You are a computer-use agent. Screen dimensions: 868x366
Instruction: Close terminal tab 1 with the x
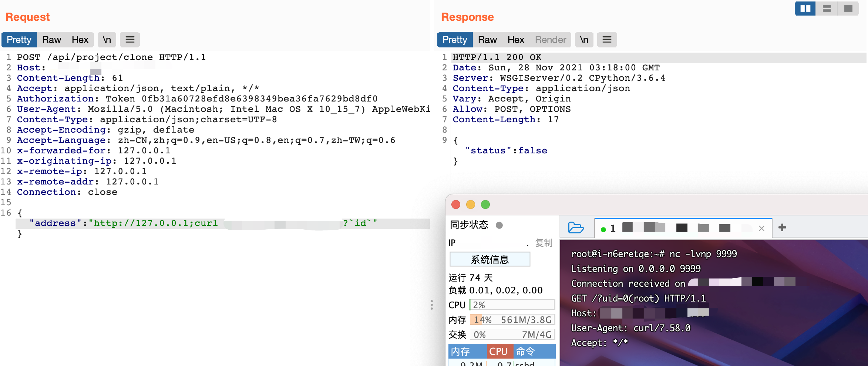tap(762, 229)
